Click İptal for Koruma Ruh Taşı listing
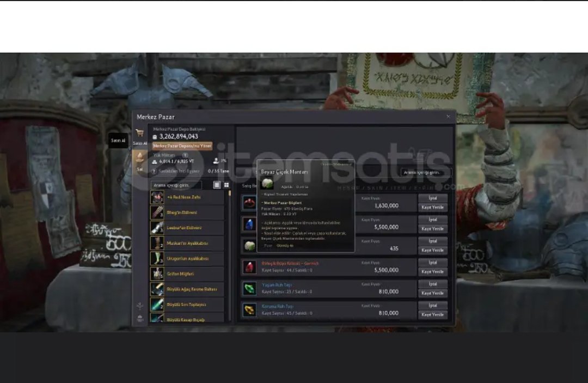Image resolution: width=588 pixels, height=383 pixels. tap(433, 305)
